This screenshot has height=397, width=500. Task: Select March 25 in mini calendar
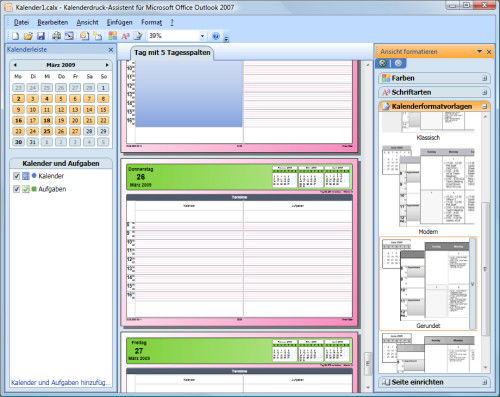tap(47, 131)
